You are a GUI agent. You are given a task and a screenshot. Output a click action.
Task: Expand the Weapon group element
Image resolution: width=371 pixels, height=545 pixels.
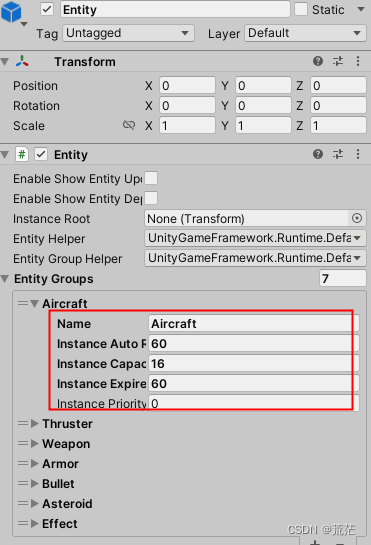click(x=34, y=444)
